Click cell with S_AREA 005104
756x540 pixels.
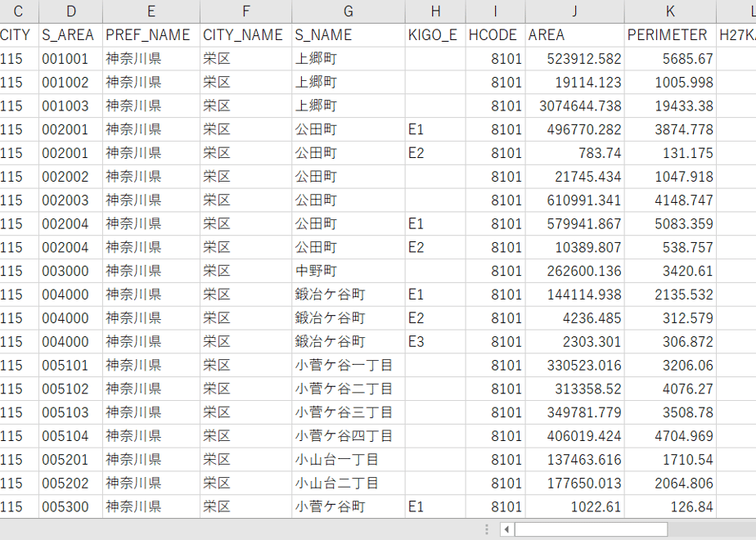[71, 436]
